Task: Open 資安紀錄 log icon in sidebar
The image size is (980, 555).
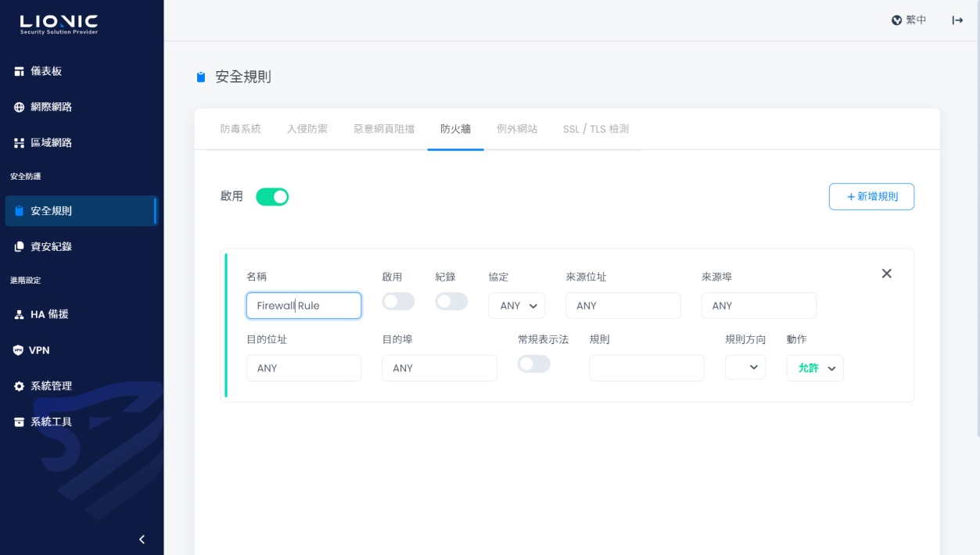Action: click(19, 246)
